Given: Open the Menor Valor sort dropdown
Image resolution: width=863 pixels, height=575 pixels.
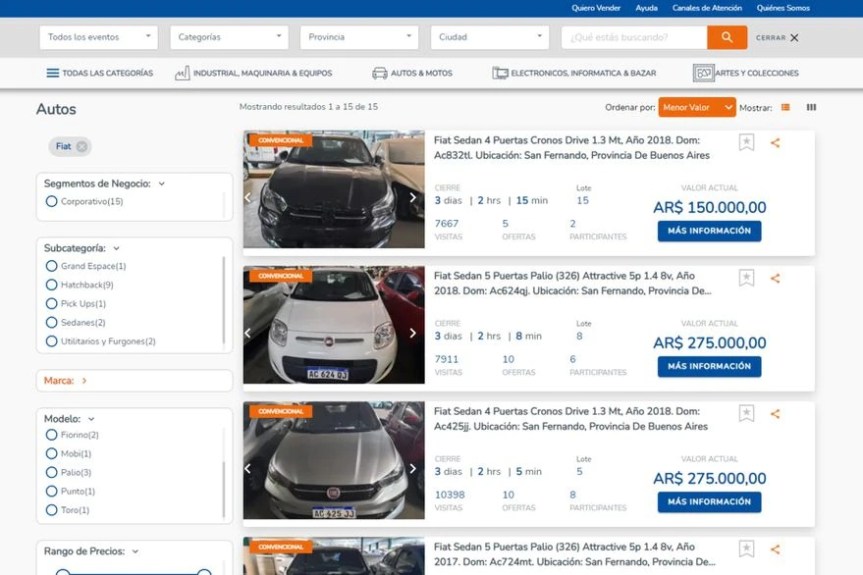Looking at the screenshot, I should [697, 107].
